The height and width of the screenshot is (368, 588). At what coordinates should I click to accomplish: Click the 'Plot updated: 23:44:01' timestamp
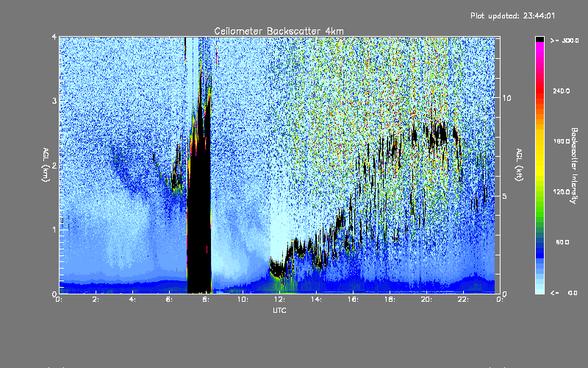pos(512,15)
